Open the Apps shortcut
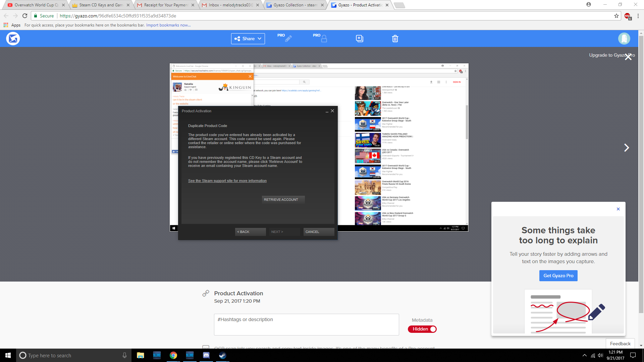The width and height of the screenshot is (644, 362). pos(12,25)
